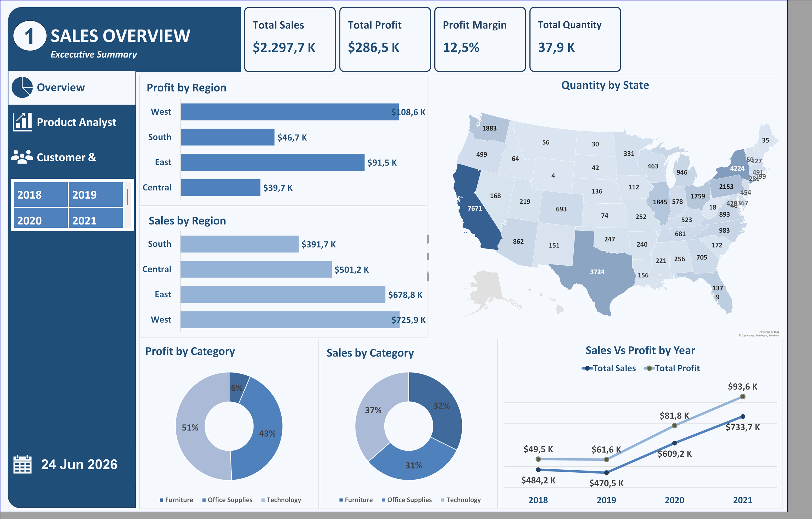Click Total Profit legend entry in line chart
The width and height of the screenshot is (812, 519).
(672, 368)
